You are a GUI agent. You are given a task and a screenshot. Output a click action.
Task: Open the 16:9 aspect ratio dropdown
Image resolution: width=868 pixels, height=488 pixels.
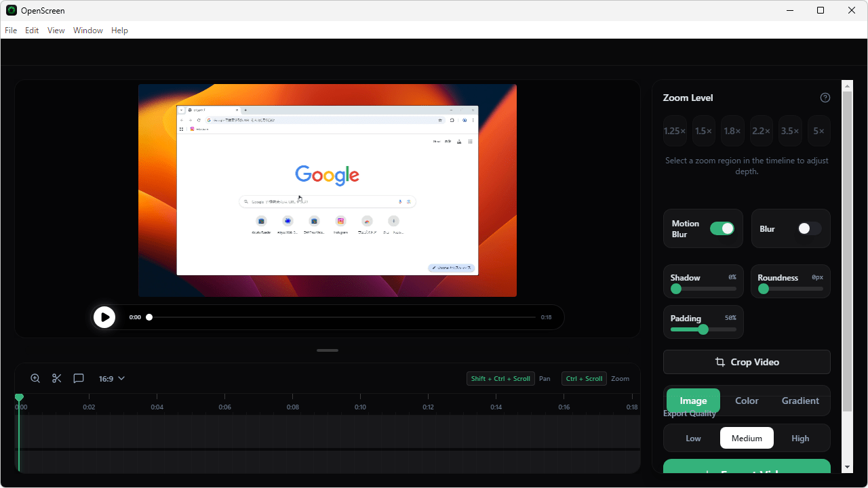(x=111, y=378)
